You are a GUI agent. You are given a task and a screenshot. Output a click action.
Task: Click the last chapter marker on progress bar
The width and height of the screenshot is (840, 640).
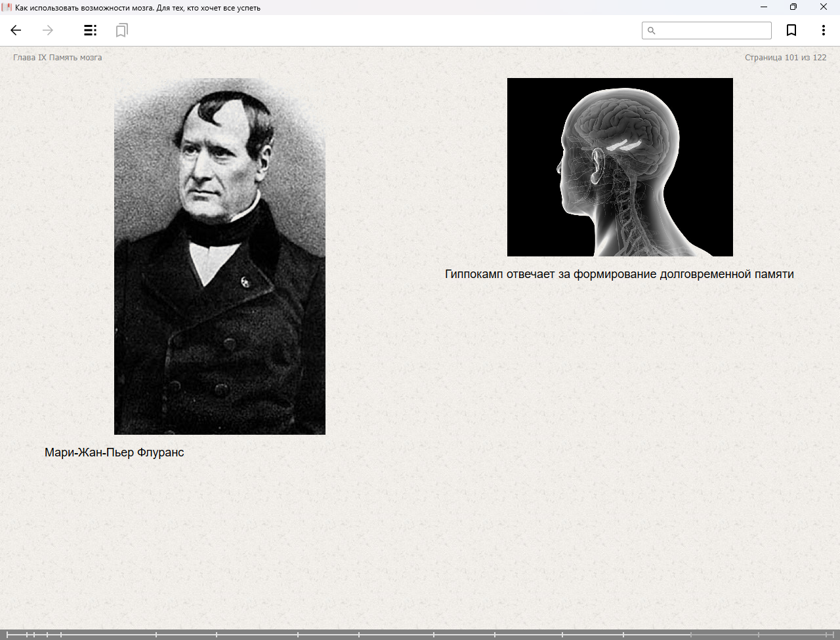coord(827,635)
